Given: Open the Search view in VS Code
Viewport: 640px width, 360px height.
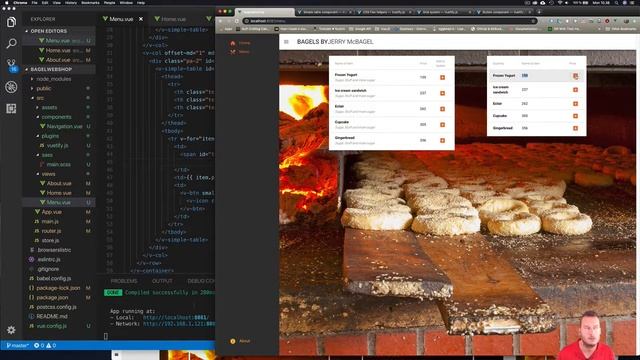Looking at the screenshot, I should coord(11,43).
